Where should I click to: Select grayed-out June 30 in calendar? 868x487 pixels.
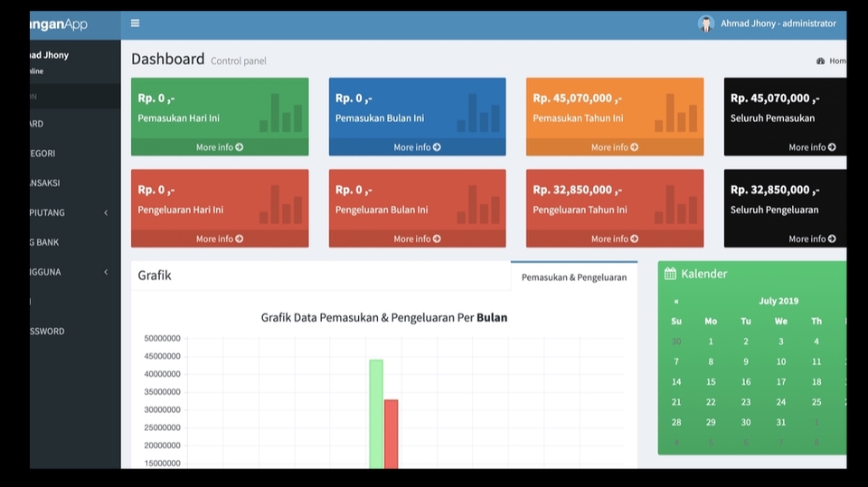(x=676, y=342)
